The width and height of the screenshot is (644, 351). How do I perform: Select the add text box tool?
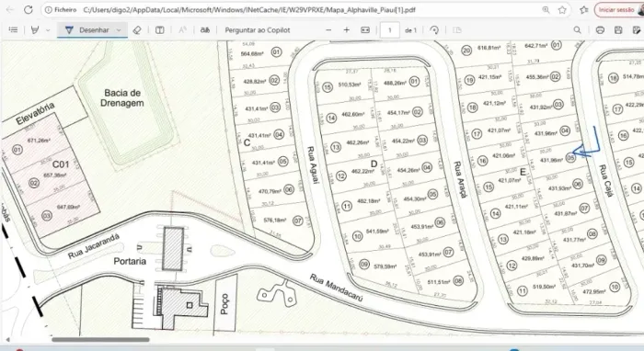click(x=160, y=30)
